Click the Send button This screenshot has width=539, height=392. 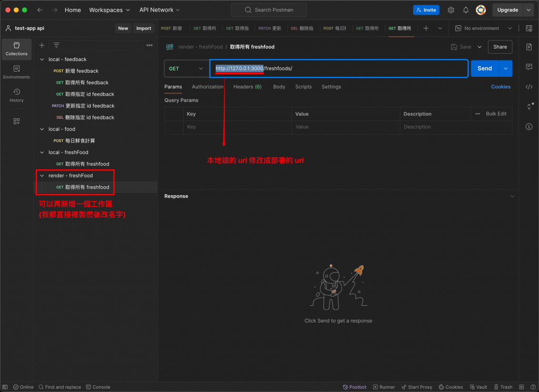(x=485, y=68)
